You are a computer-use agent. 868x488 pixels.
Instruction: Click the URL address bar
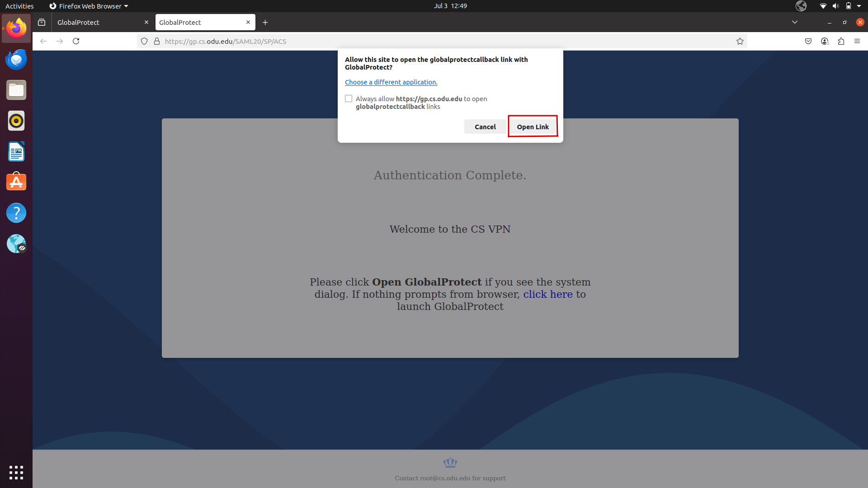click(x=443, y=41)
